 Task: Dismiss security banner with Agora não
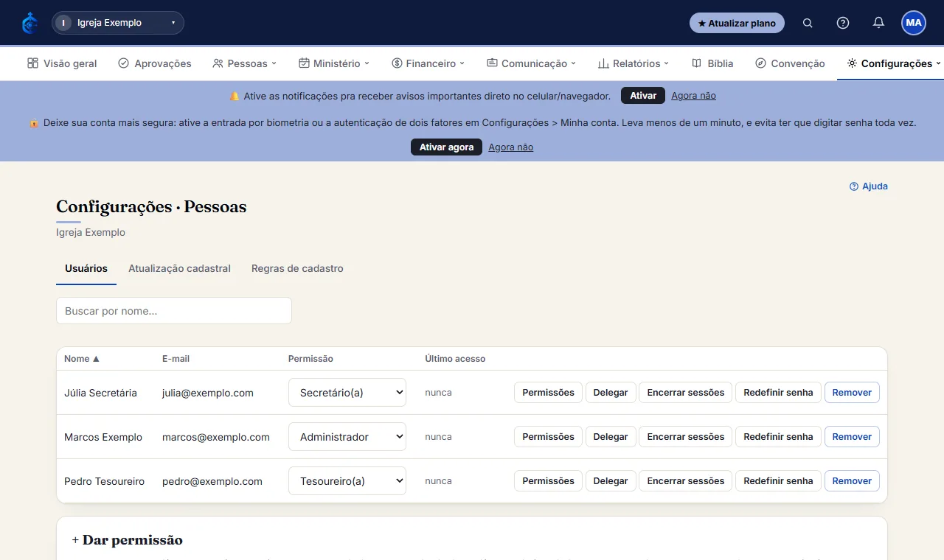click(510, 147)
